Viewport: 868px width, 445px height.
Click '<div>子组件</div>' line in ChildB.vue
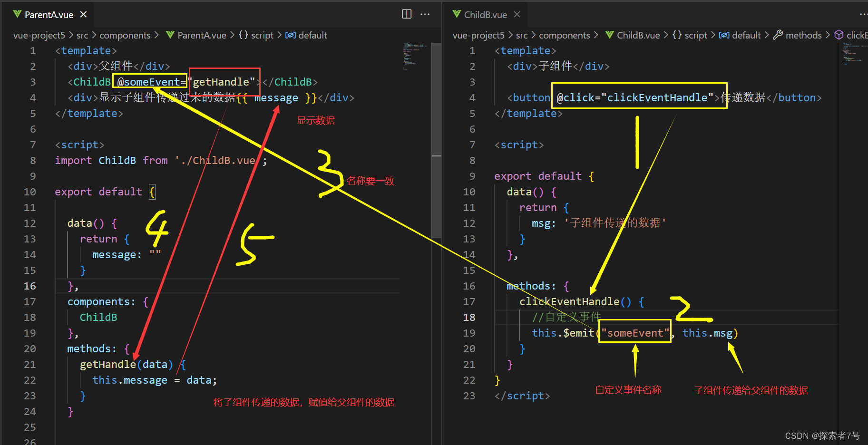pyautogui.click(x=558, y=66)
